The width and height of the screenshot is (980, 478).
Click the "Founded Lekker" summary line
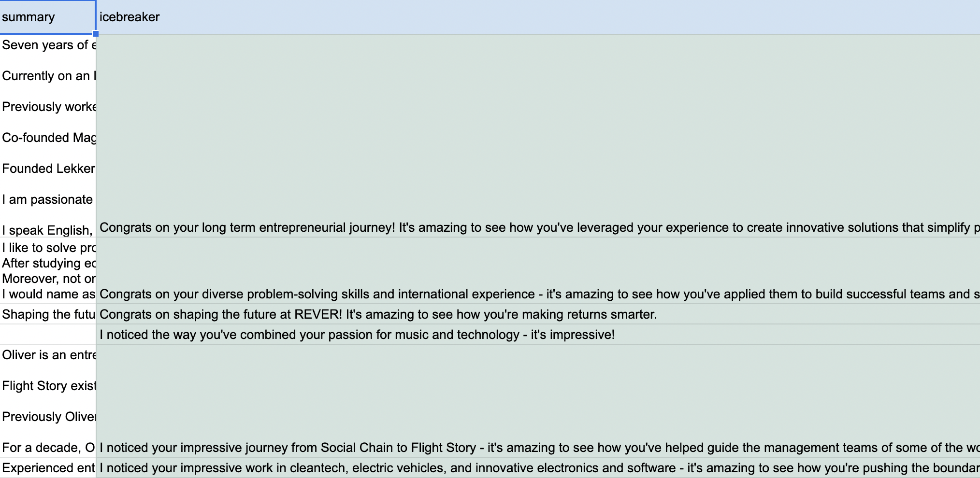point(48,169)
